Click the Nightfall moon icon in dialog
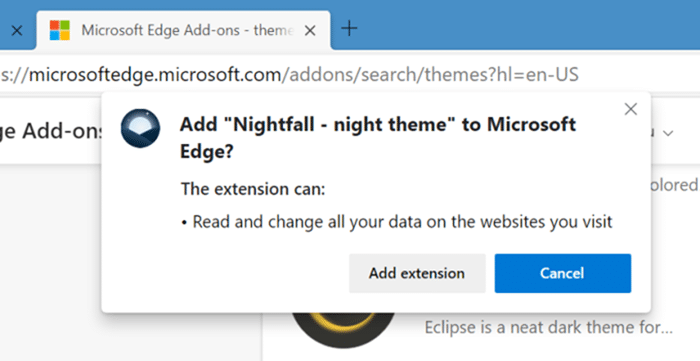Image resolution: width=700 pixels, height=361 pixels. coord(140,129)
